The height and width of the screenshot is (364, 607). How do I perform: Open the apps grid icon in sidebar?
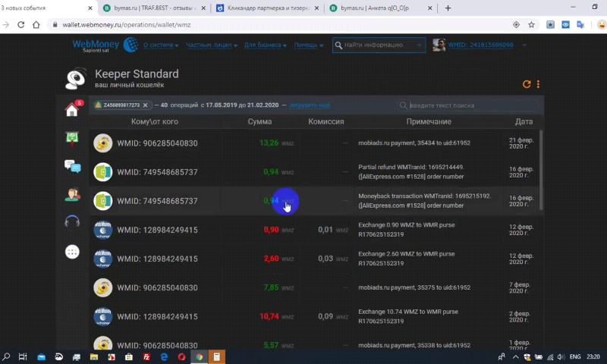[73, 252]
